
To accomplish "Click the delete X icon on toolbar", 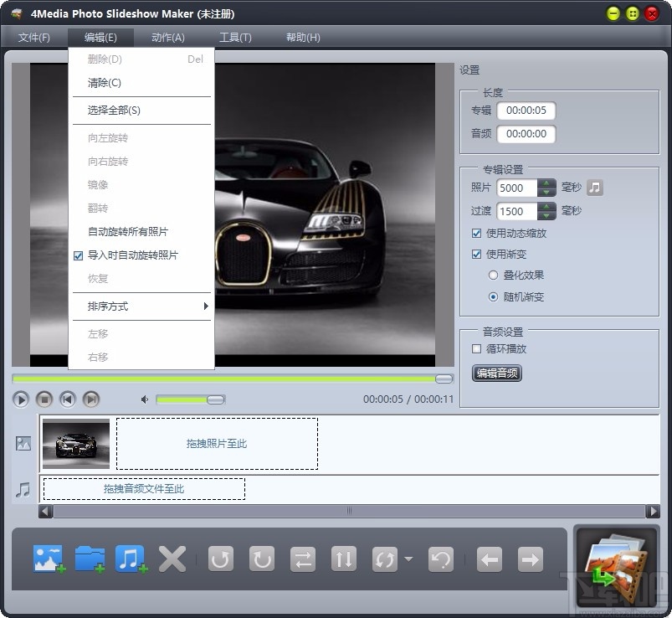I will click(172, 559).
